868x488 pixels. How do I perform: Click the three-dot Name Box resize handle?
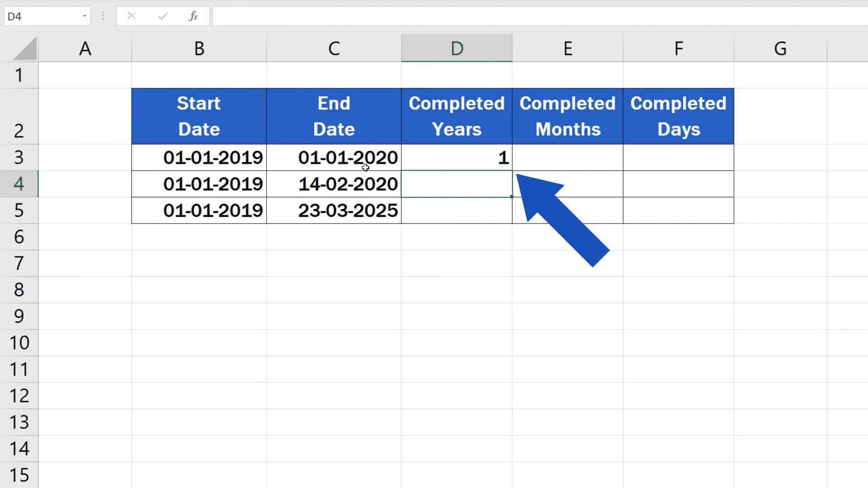[x=103, y=16]
